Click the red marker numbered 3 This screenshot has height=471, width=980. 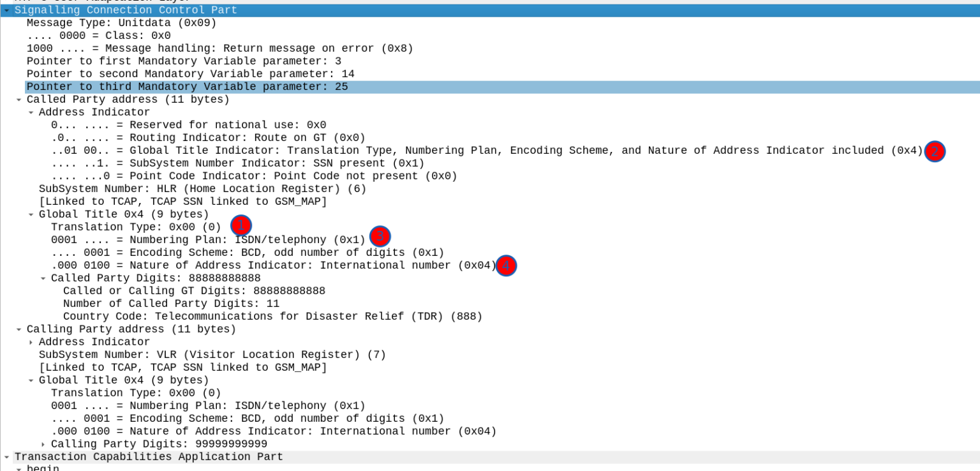(380, 237)
